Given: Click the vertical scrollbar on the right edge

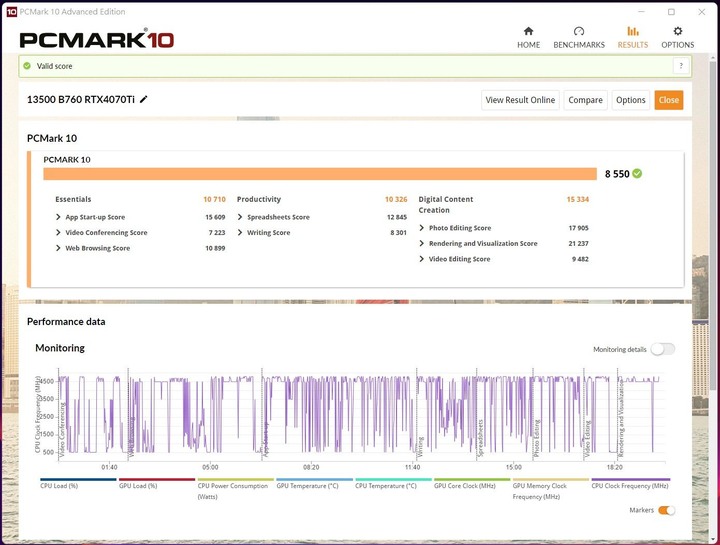Looking at the screenshot, I should pyautogui.click(x=713, y=225).
